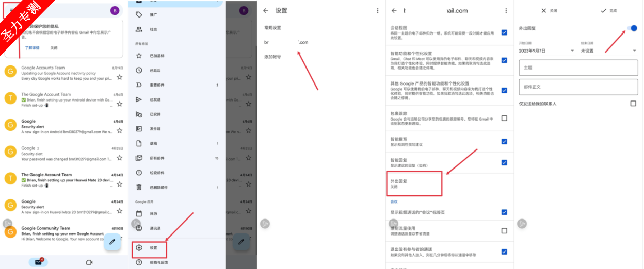
Task: Open Google Accounts Team inactivity policy email
Action: pyautogui.click(x=63, y=73)
